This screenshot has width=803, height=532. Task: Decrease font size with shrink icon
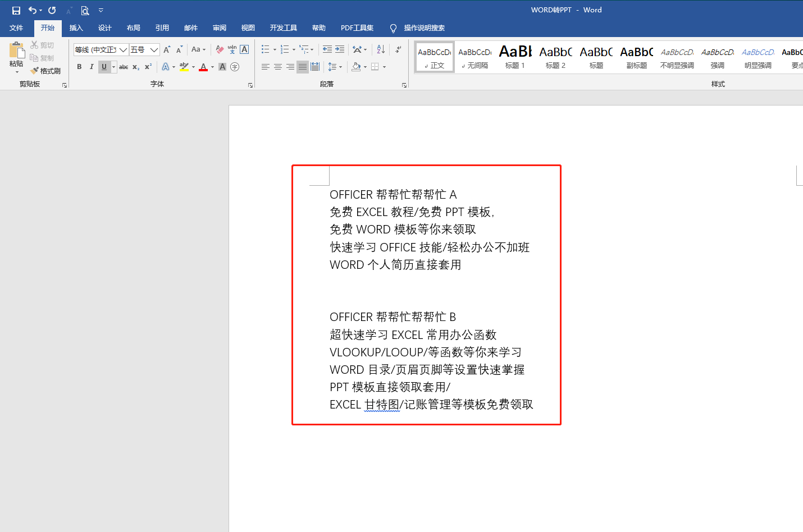click(179, 49)
